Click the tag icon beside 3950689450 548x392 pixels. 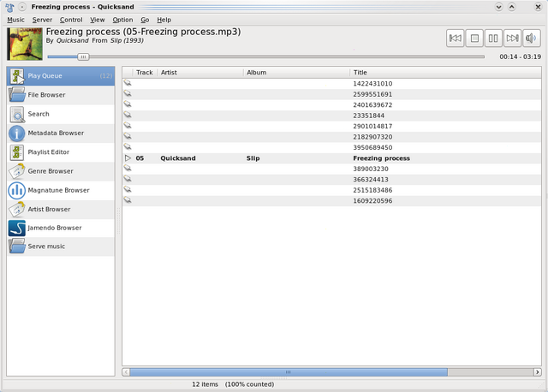click(128, 146)
